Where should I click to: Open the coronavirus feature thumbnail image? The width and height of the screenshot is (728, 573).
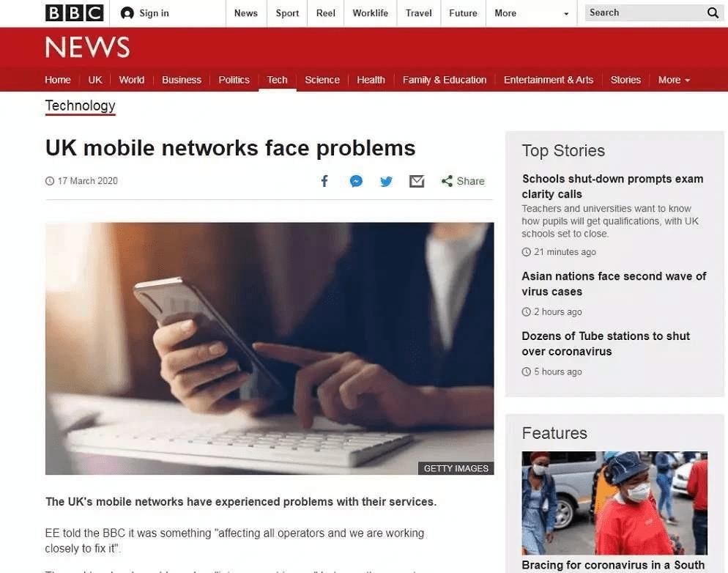click(614, 503)
